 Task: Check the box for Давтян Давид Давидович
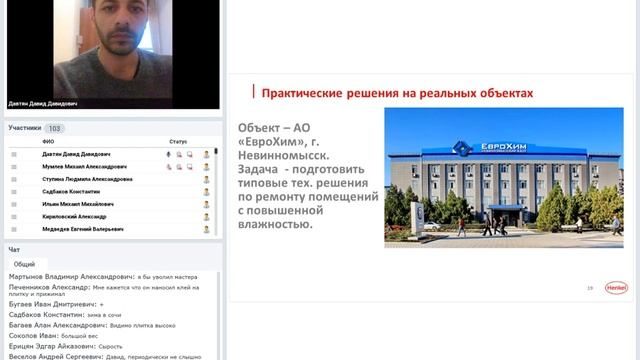point(14,154)
